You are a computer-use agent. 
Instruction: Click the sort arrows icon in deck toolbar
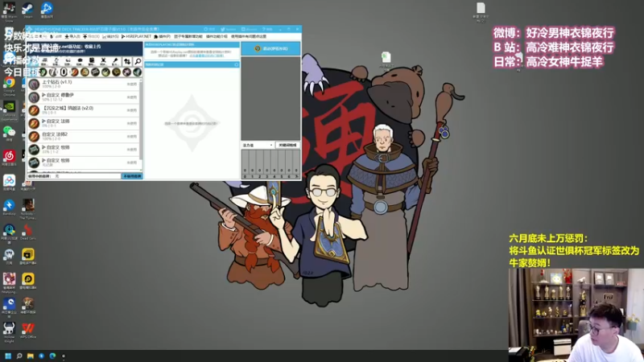(x=127, y=62)
